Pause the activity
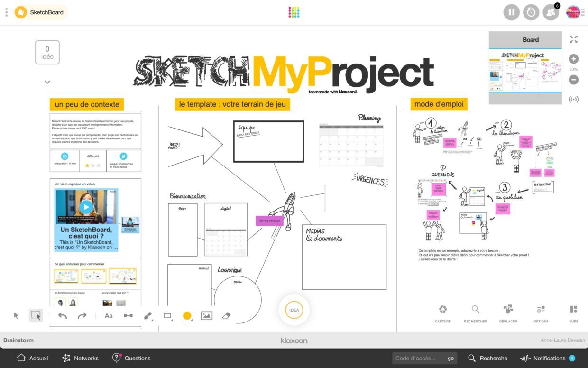The width and height of the screenshot is (588, 368). pos(511,12)
